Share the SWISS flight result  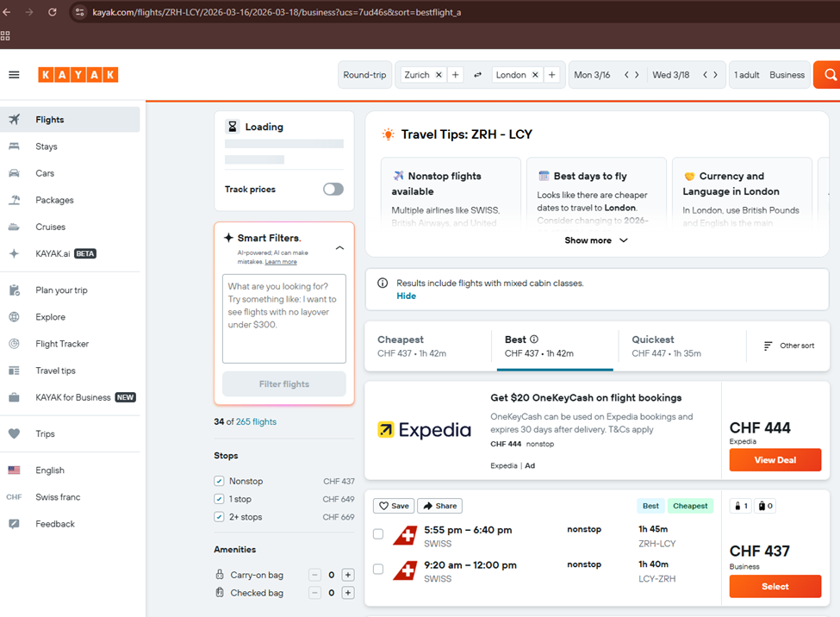(440, 506)
